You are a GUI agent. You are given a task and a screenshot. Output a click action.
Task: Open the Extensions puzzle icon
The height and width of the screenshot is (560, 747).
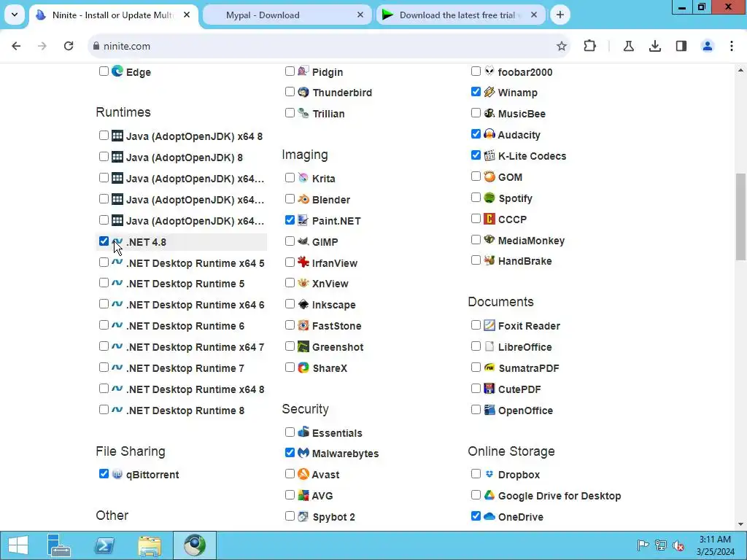(x=589, y=46)
